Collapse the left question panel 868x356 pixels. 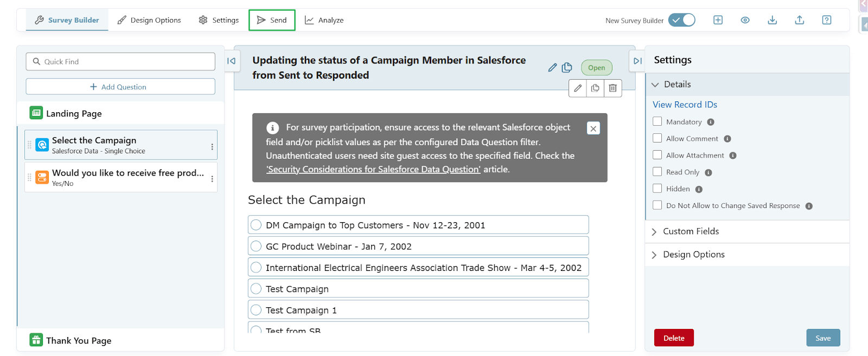click(x=231, y=61)
